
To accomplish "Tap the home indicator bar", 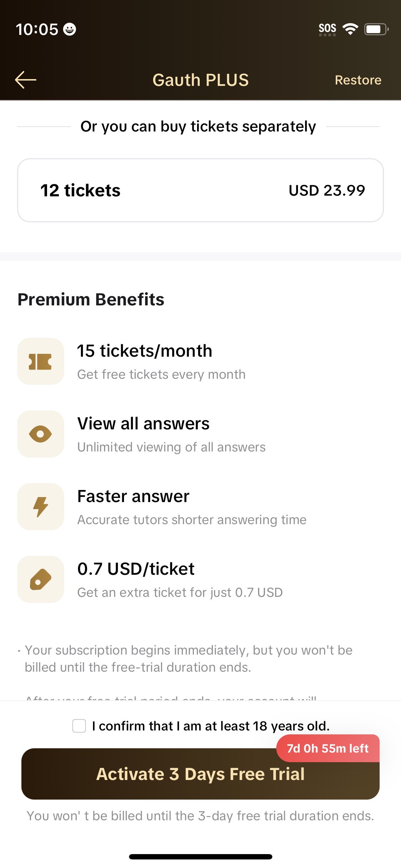I will pos(200,857).
